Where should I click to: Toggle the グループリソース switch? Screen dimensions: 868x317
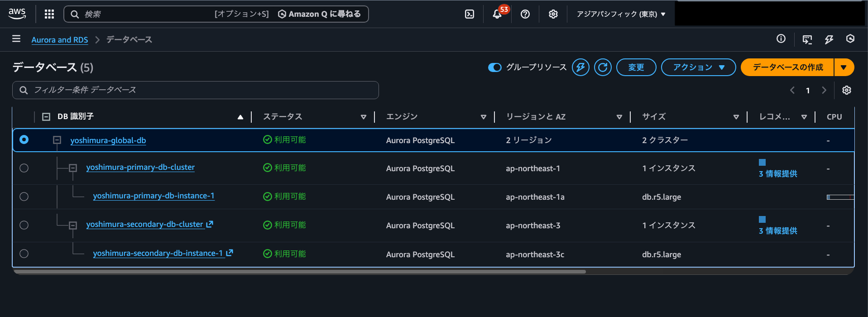(x=494, y=67)
